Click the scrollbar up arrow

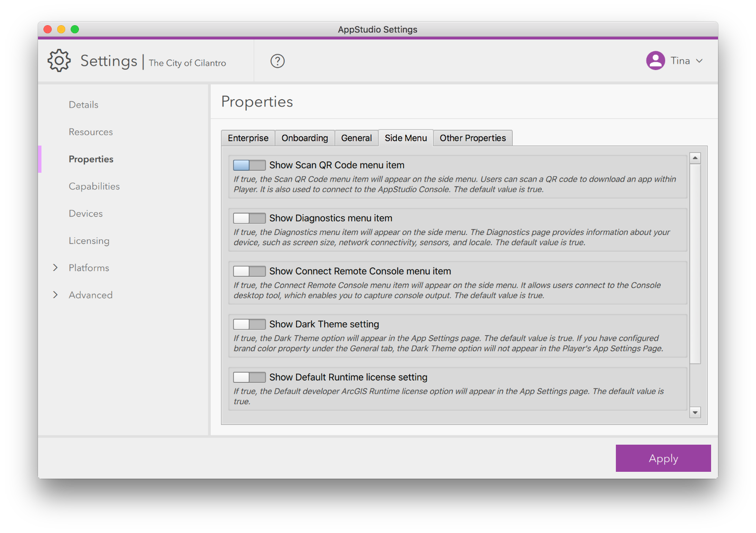[x=695, y=158]
